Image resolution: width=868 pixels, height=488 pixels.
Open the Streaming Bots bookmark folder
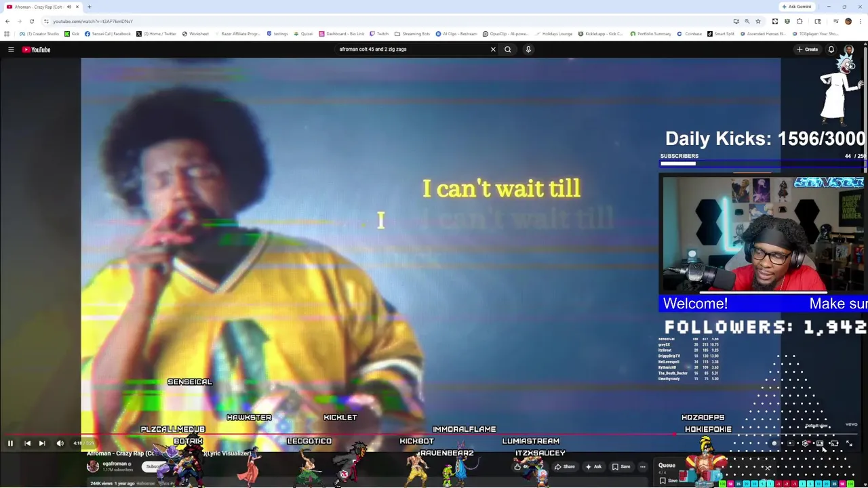pos(412,34)
